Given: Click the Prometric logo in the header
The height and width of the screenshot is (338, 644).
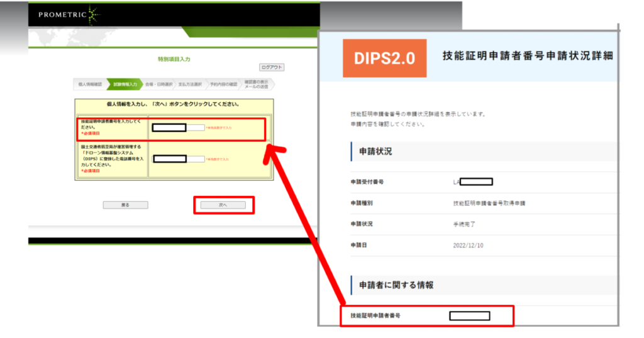Looking at the screenshot, I should tap(69, 15).
